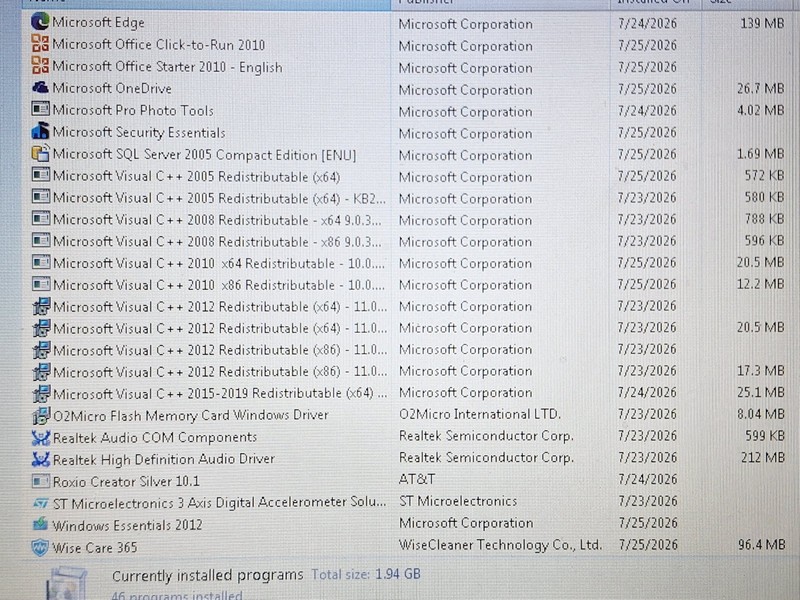Click the "8.04 MB" size value
800x600 pixels.
point(760,414)
